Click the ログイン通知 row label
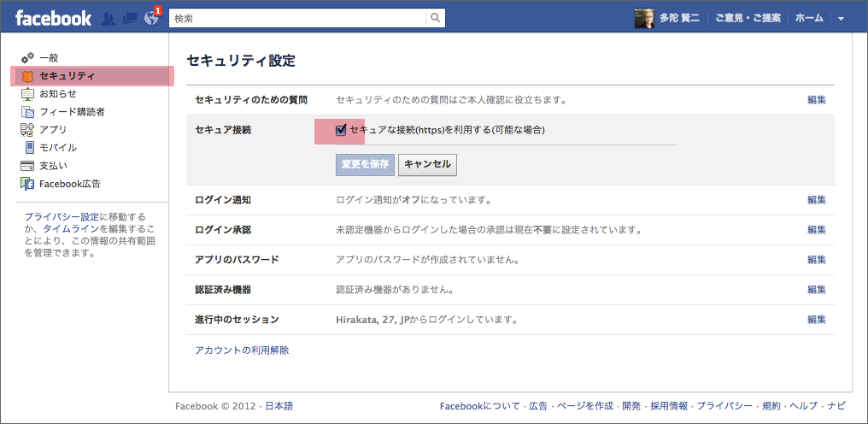Viewport: 868px width, 424px height. click(223, 200)
